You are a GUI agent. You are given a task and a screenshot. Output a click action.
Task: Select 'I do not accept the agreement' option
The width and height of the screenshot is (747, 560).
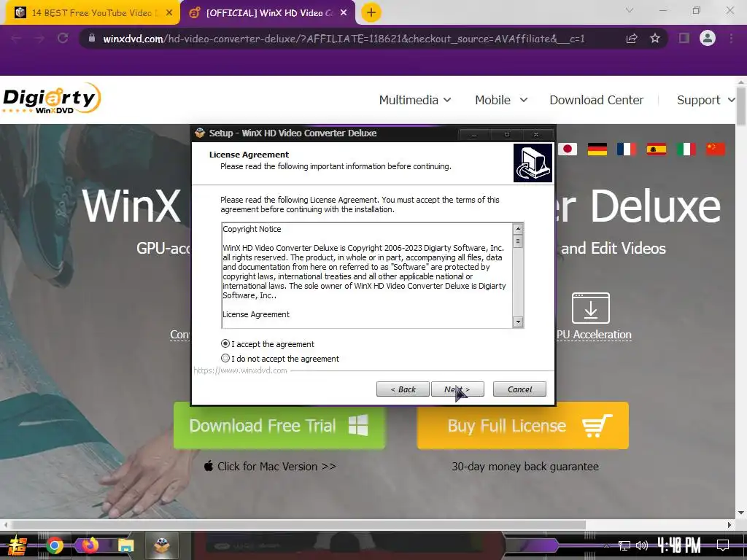[x=225, y=358]
